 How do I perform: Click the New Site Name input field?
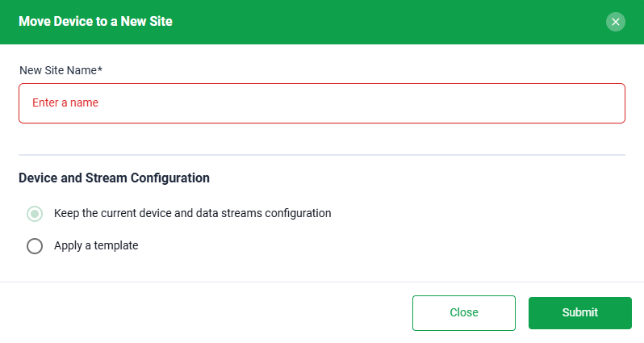(321, 103)
